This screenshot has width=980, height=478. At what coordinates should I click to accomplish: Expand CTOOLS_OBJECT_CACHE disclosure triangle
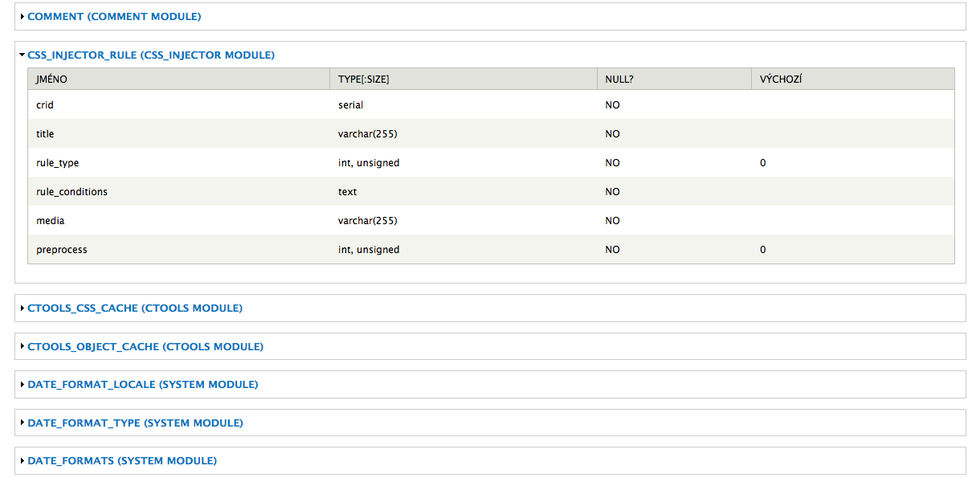22,347
